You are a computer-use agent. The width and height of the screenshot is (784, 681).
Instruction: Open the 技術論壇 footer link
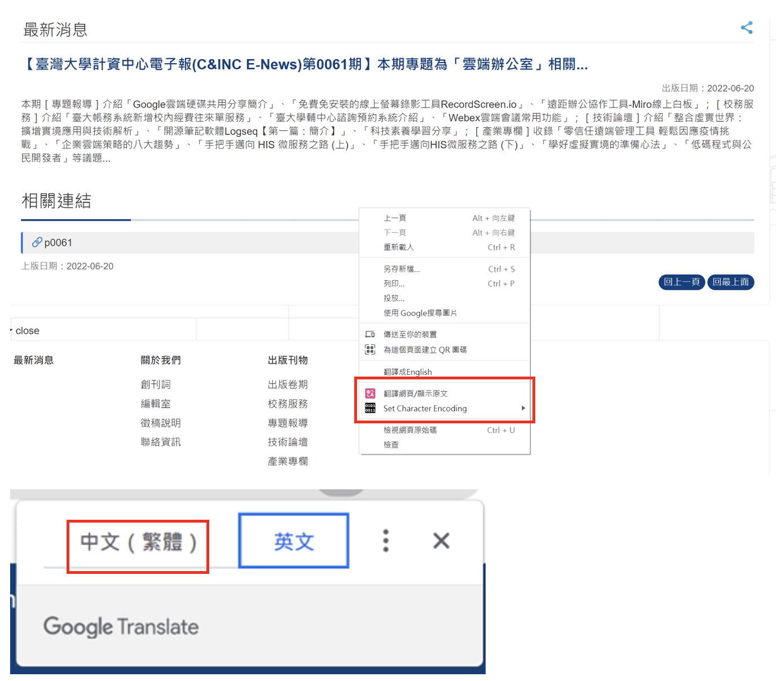[288, 442]
